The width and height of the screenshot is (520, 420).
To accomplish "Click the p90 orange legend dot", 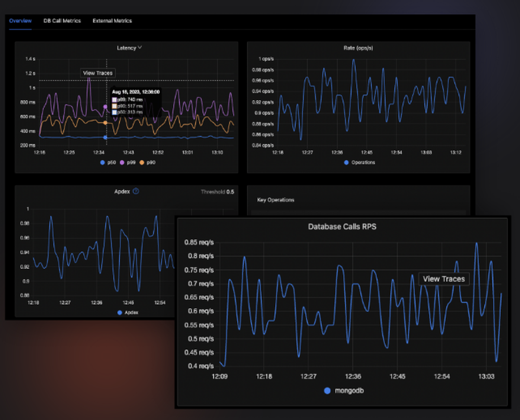I will (142, 162).
